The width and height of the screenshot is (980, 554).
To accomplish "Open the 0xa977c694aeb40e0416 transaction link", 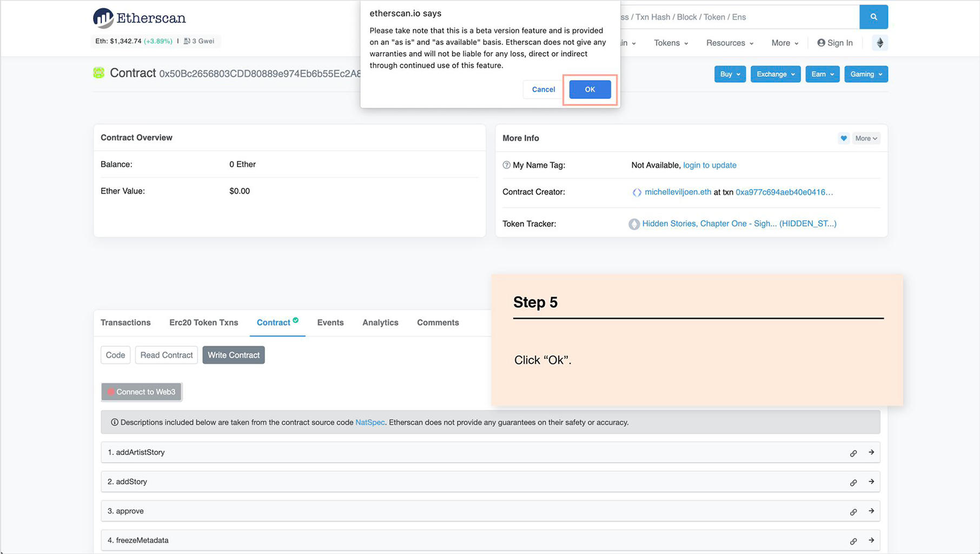I will coord(784,192).
